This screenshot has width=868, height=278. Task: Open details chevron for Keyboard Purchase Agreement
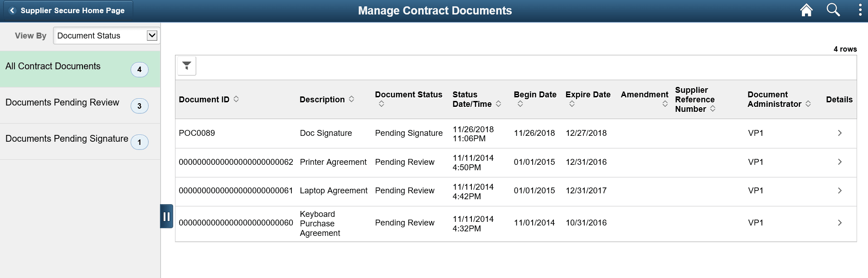[839, 223]
